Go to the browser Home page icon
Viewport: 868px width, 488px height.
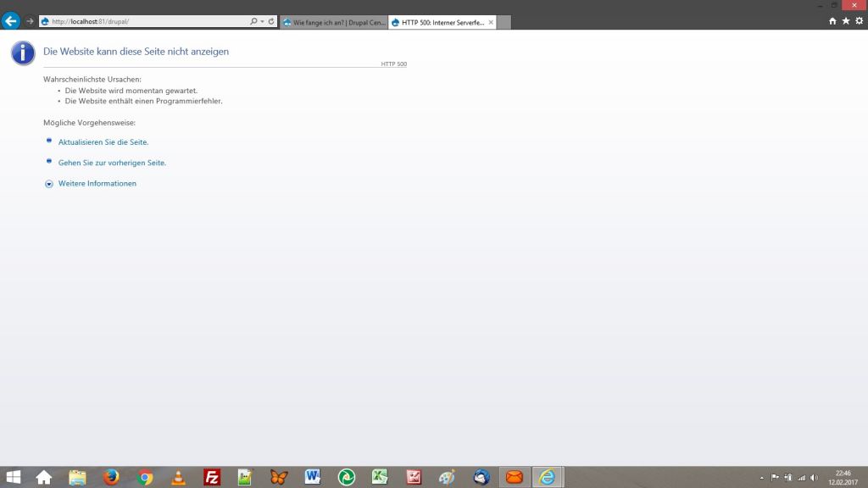pos(833,21)
